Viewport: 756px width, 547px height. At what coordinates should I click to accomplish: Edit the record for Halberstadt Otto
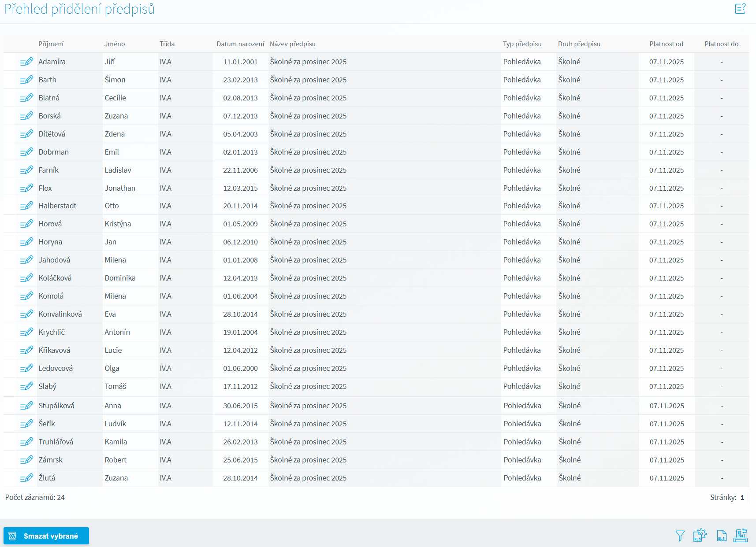click(26, 206)
